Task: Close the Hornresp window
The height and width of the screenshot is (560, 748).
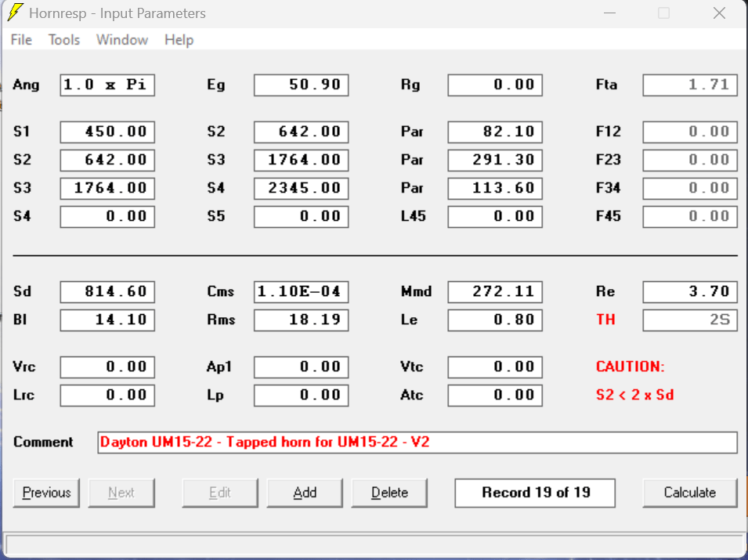Action: pos(719,13)
